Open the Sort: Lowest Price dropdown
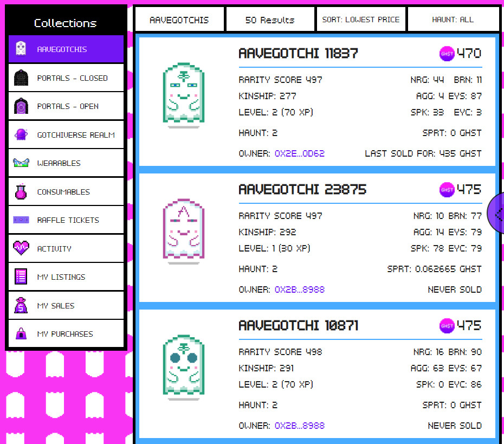Image resolution: width=504 pixels, height=444 pixels. 361,20
